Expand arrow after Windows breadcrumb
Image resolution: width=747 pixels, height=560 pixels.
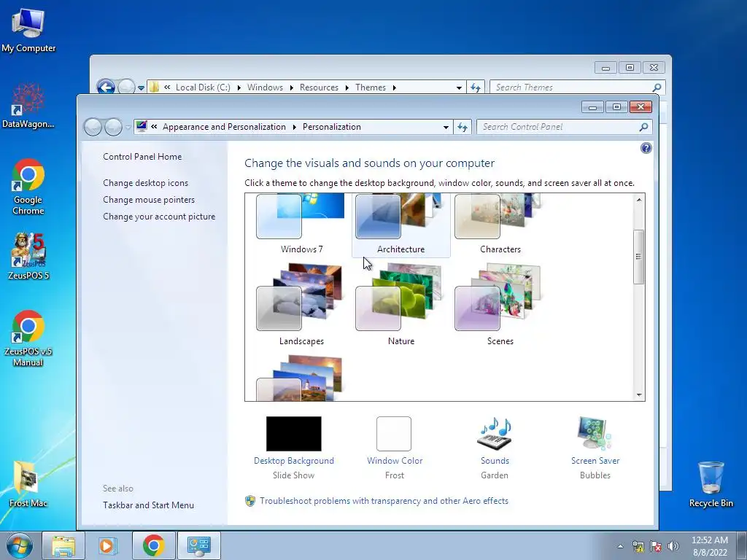(x=291, y=87)
